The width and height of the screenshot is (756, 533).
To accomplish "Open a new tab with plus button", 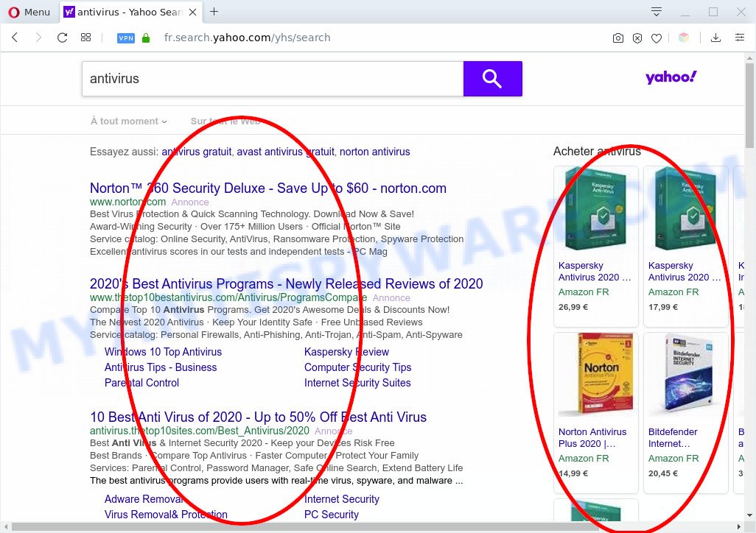I will point(214,12).
